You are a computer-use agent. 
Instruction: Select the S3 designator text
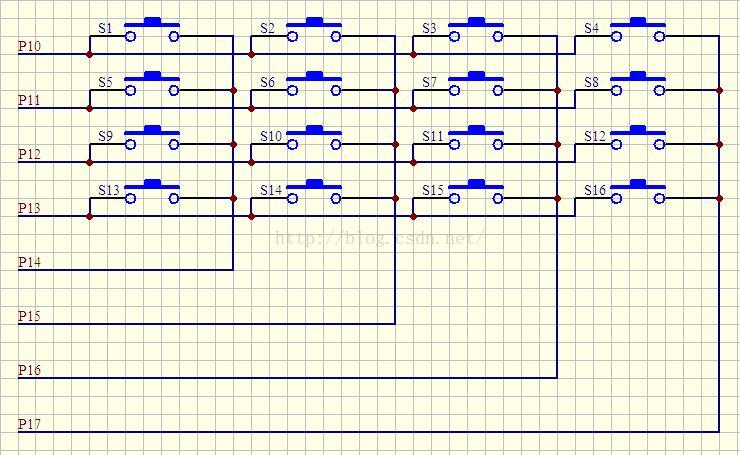tap(429, 28)
